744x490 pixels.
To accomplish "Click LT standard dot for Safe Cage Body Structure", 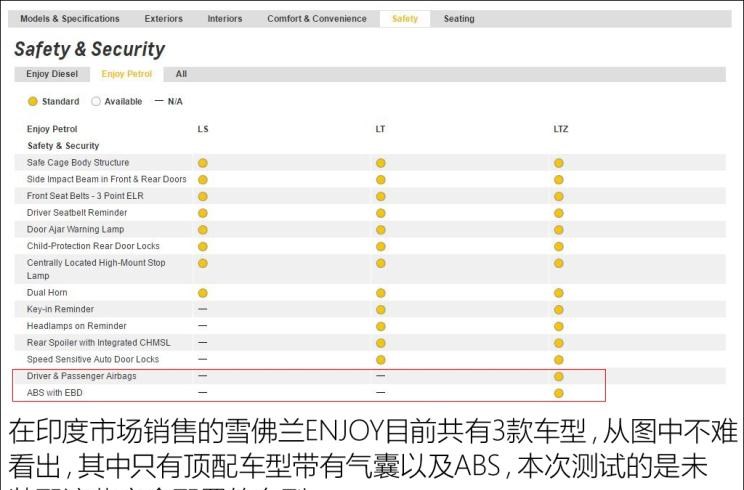I will [x=381, y=163].
